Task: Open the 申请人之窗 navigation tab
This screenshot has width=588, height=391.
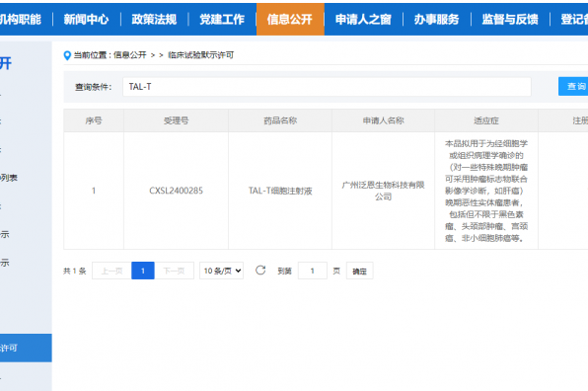Action: (x=363, y=19)
